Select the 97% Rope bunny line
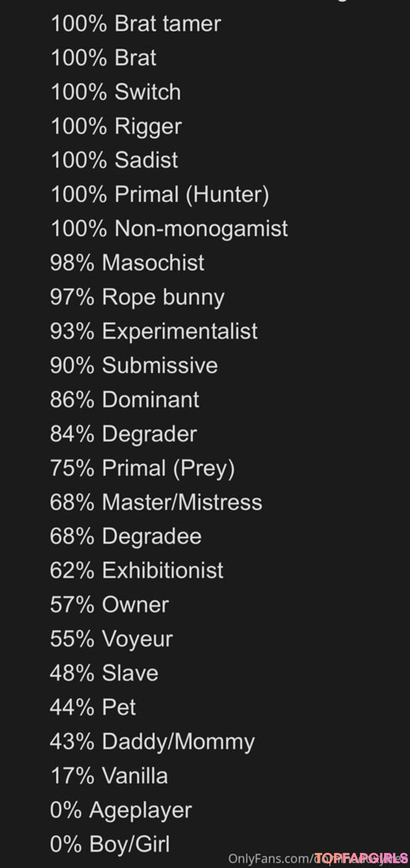The width and height of the screenshot is (410, 868). coord(137,297)
